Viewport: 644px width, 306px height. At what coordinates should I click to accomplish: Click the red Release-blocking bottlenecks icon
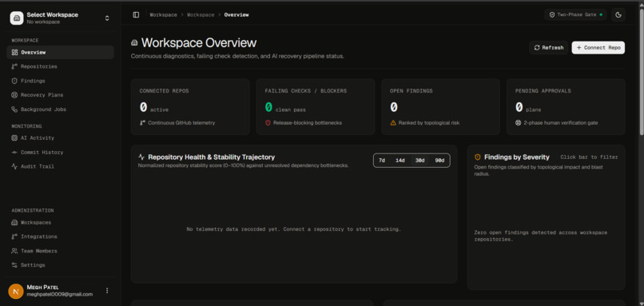(268, 123)
